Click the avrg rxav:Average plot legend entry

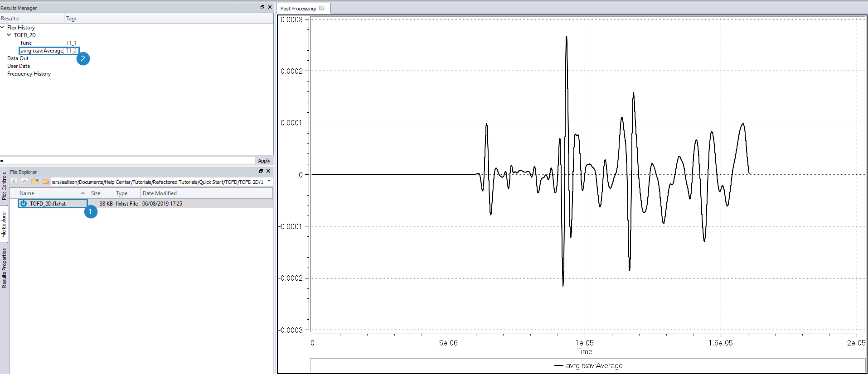click(588, 365)
